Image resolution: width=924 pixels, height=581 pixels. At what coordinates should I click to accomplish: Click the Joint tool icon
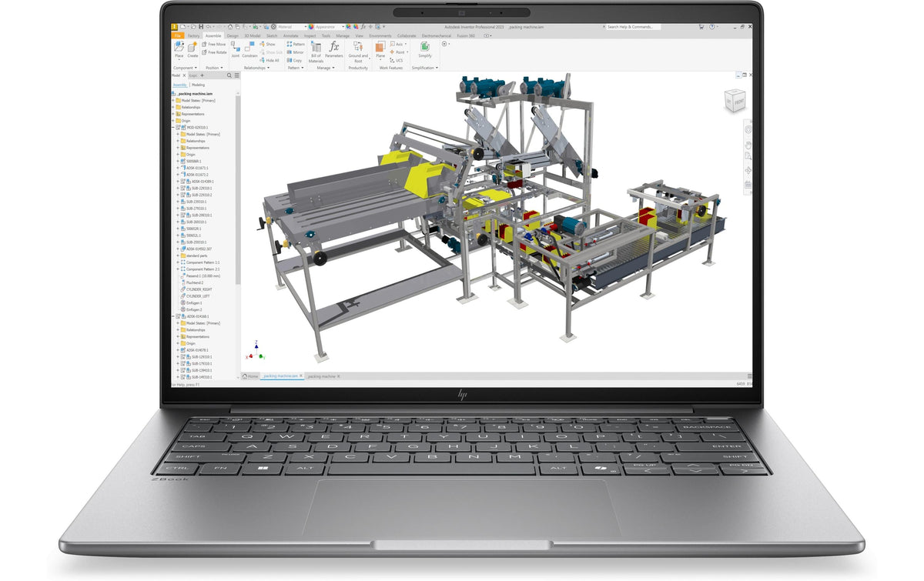[x=236, y=45]
